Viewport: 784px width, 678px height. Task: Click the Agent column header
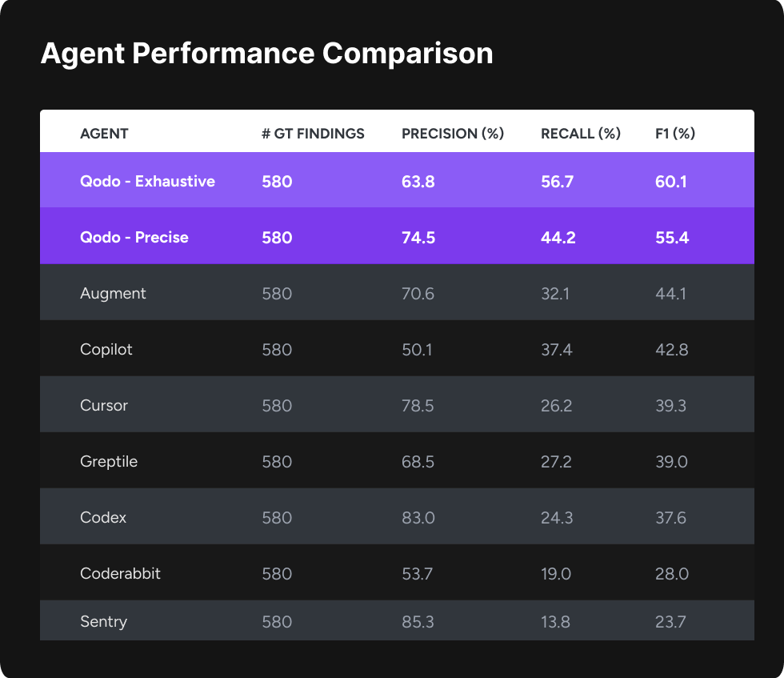click(104, 134)
